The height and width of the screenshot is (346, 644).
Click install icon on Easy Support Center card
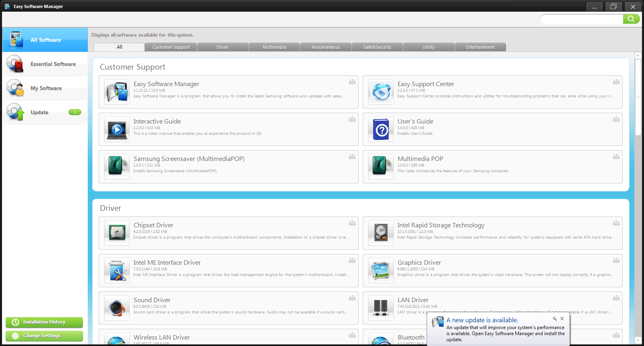click(616, 82)
